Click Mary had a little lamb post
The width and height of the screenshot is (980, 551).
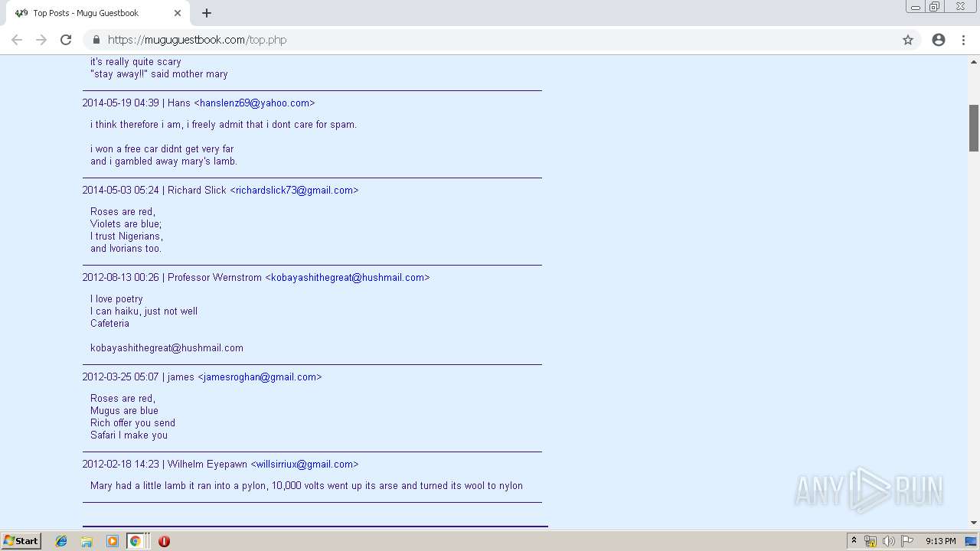306,486
